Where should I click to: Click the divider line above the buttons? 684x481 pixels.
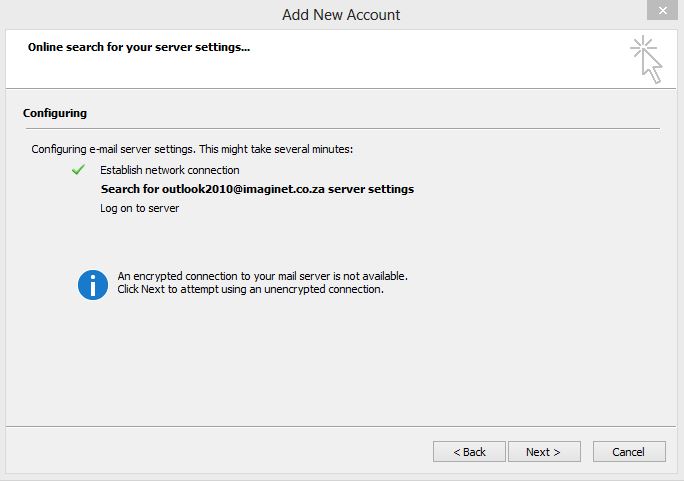(341, 426)
